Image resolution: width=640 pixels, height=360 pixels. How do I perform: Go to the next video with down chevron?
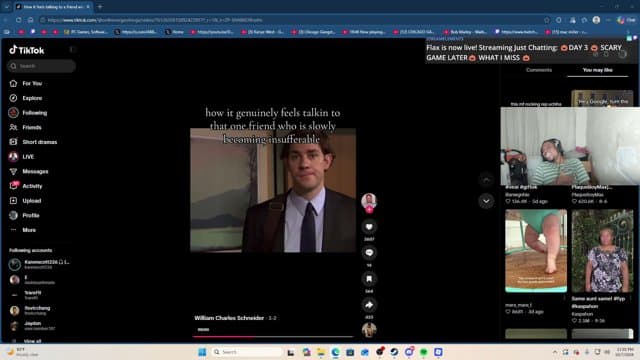[x=486, y=201]
